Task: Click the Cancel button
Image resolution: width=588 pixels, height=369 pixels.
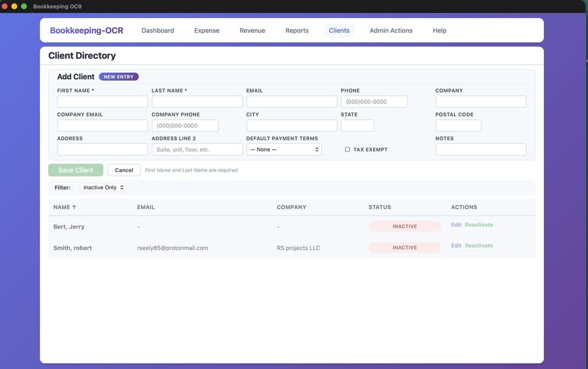Action: click(124, 170)
